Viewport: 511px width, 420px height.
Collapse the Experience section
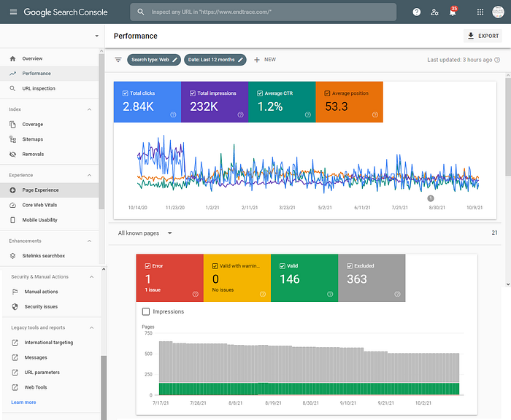89,175
